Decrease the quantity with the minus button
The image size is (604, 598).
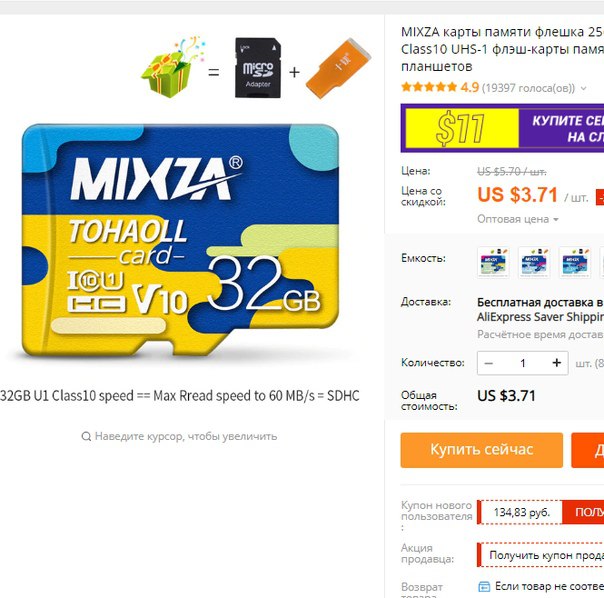(x=488, y=363)
